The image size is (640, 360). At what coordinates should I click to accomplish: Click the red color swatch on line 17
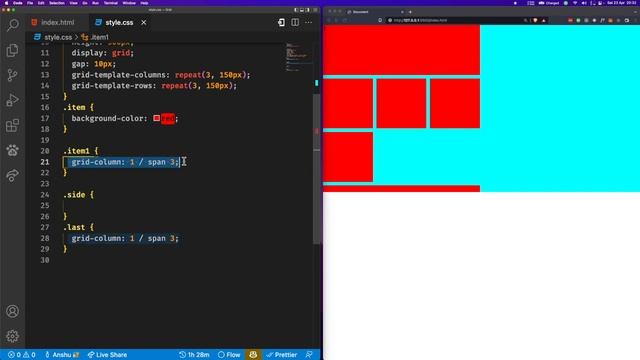pyautogui.click(x=157, y=118)
